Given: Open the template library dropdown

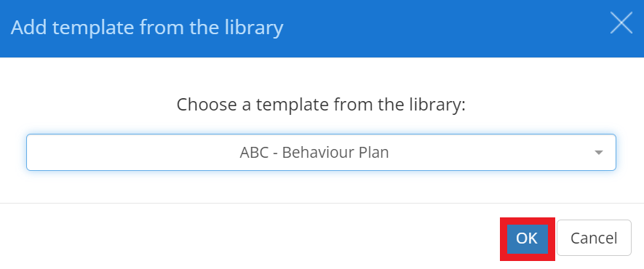Looking at the screenshot, I should (x=321, y=152).
